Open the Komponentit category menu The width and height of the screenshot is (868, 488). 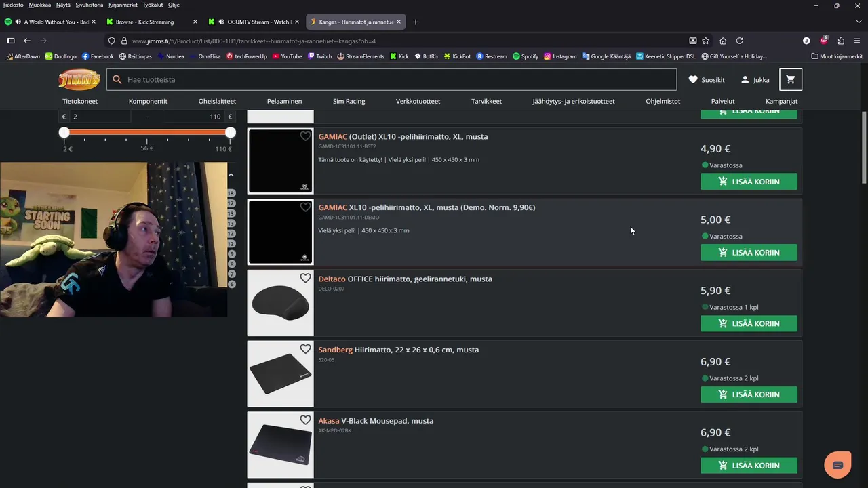coord(148,101)
